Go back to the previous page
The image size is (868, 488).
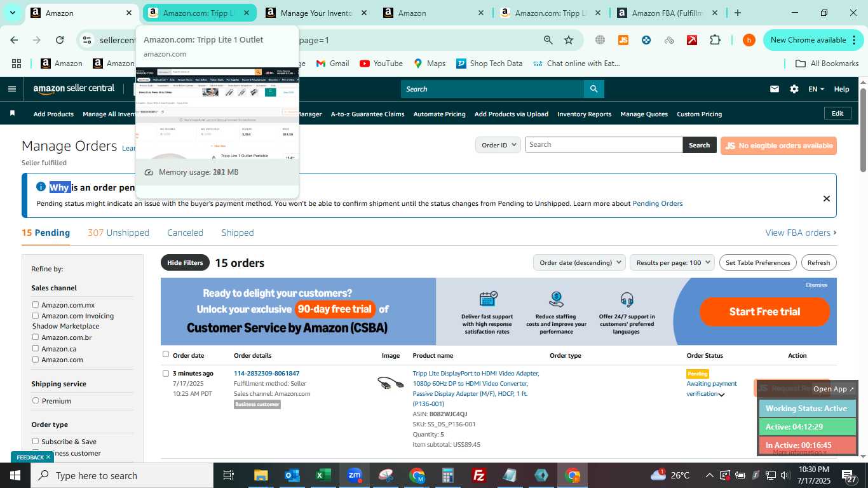(14, 40)
